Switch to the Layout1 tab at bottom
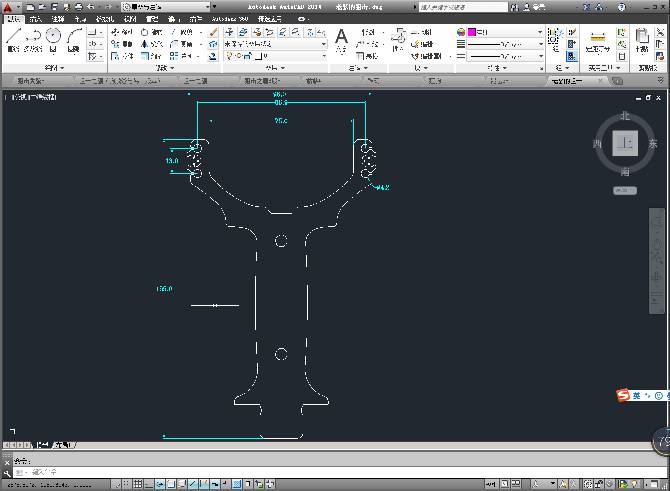The image size is (670, 491). coord(63,445)
